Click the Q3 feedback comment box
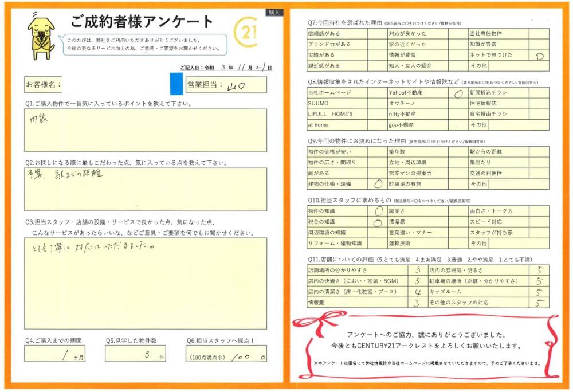Viewport: 573px width, 392px height. pyautogui.click(x=146, y=283)
